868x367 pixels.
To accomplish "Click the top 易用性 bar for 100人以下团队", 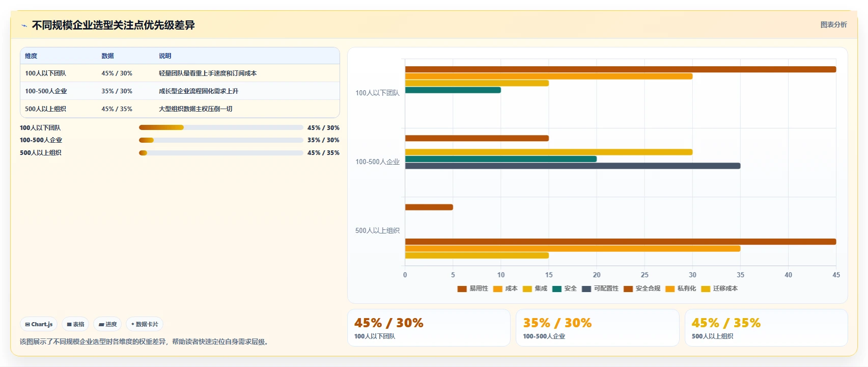I will click(x=621, y=69).
